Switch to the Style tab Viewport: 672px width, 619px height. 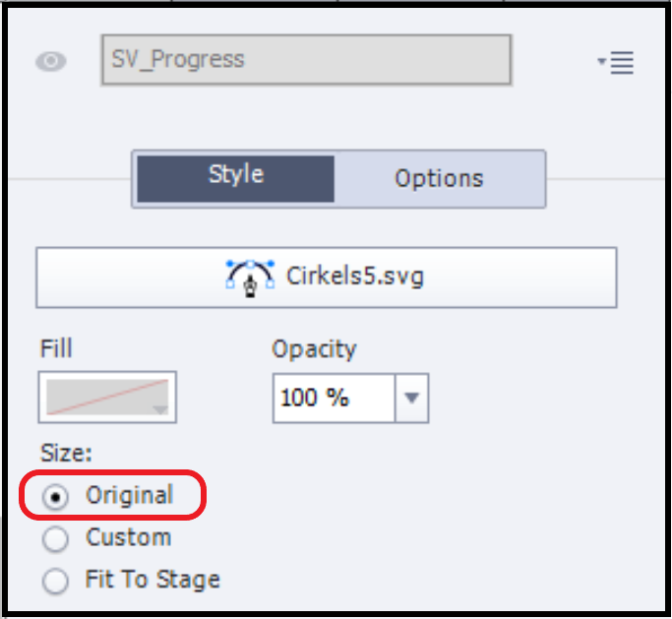click(235, 176)
